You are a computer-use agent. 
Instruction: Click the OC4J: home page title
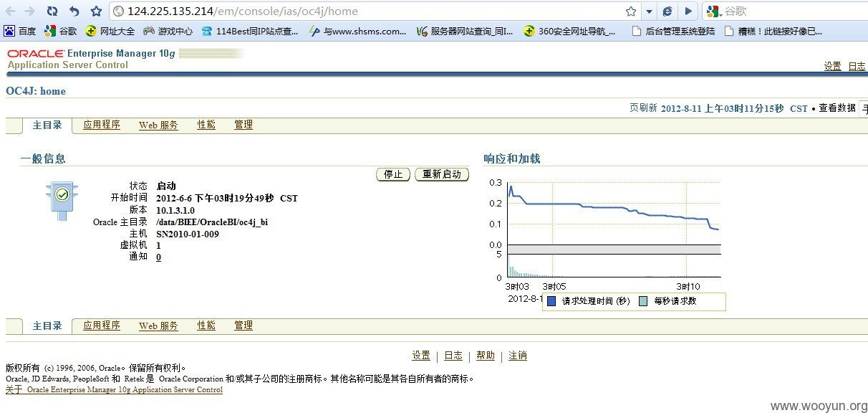[36, 91]
